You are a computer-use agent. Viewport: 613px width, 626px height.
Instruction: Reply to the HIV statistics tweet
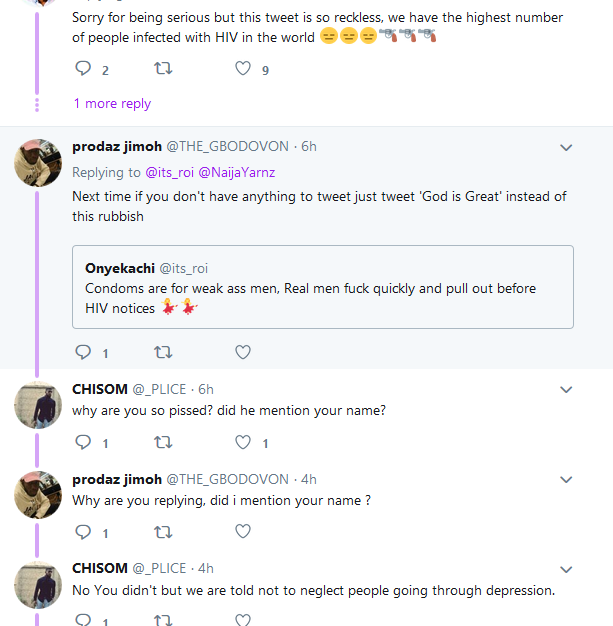(84, 69)
